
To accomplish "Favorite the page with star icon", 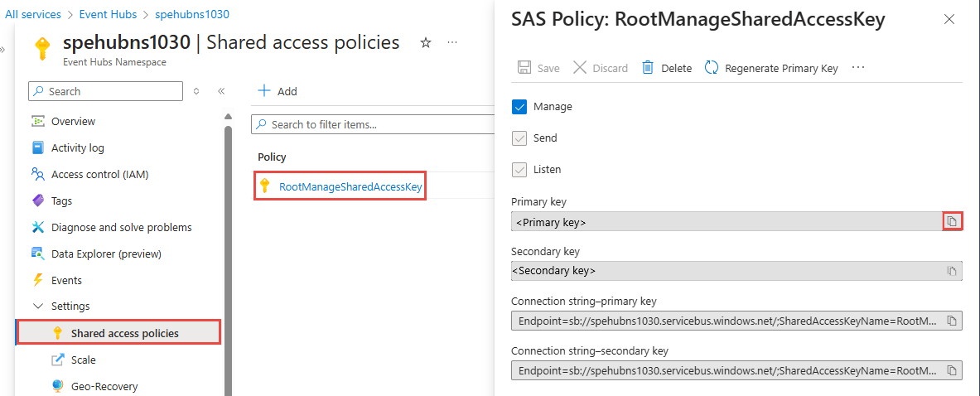I will click(x=426, y=42).
